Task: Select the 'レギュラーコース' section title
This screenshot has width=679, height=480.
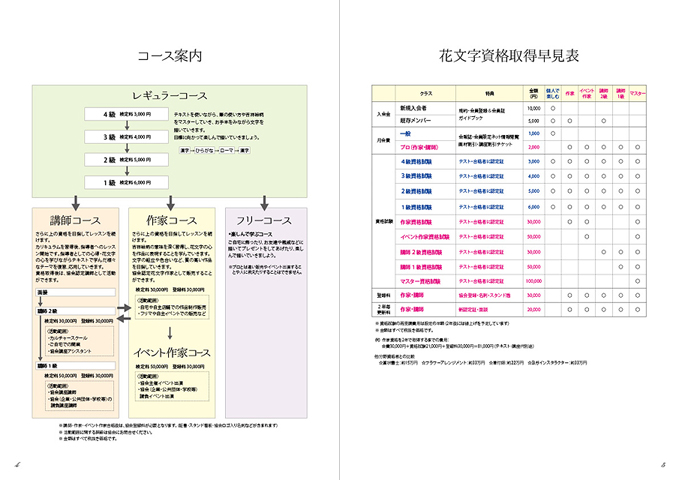Action: [x=170, y=96]
